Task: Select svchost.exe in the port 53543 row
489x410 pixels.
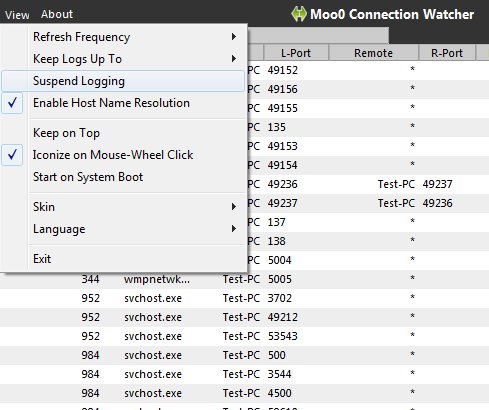Action: [153, 336]
